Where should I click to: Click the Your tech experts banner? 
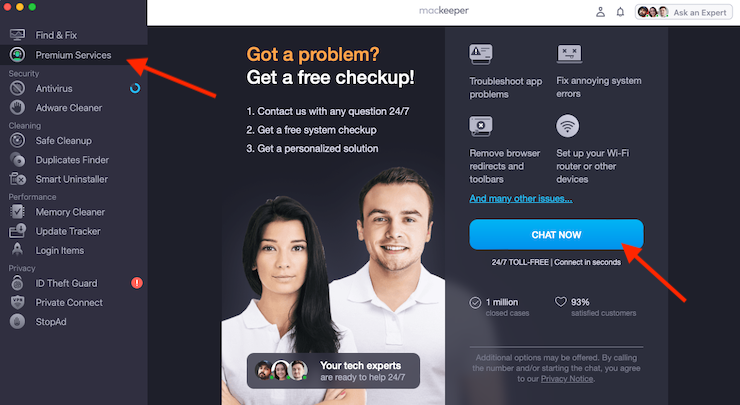(x=333, y=371)
